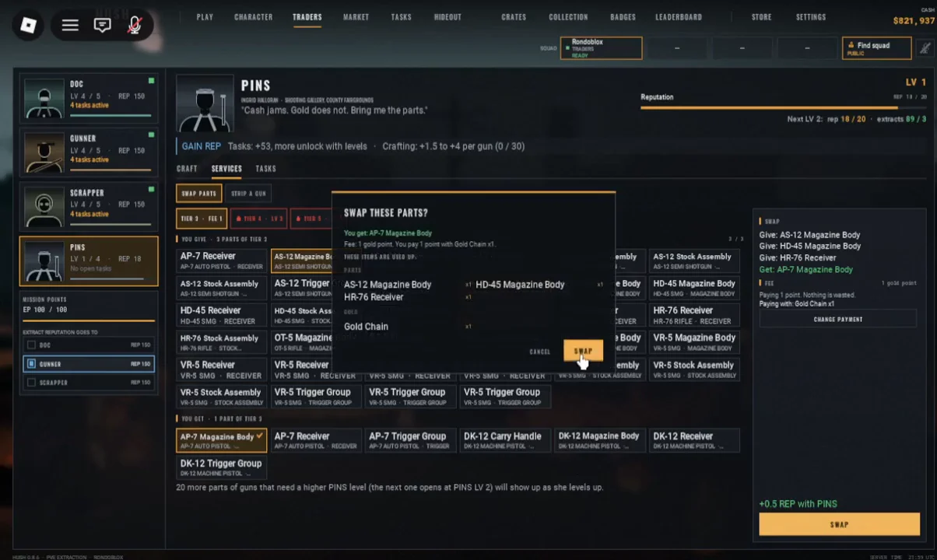Screen dimensions: 937x560
Task: Show the Leaderboard tab
Action: (679, 17)
